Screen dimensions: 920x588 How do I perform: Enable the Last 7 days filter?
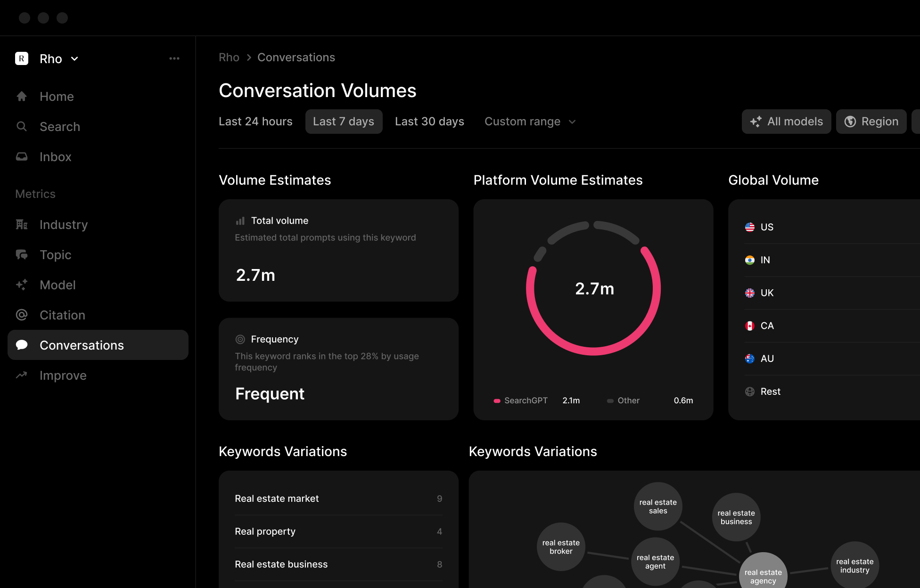pyautogui.click(x=344, y=121)
